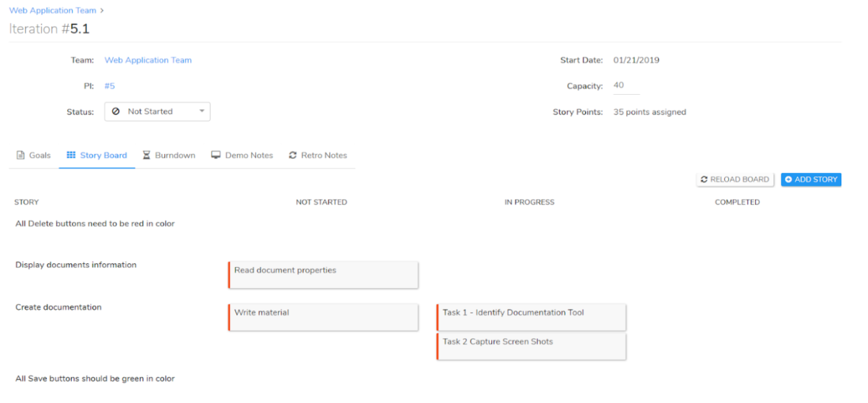The height and width of the screenshot is (403, 868).
Task: Open the Status dropdown showing Not Started
Action: coord(158,111)
